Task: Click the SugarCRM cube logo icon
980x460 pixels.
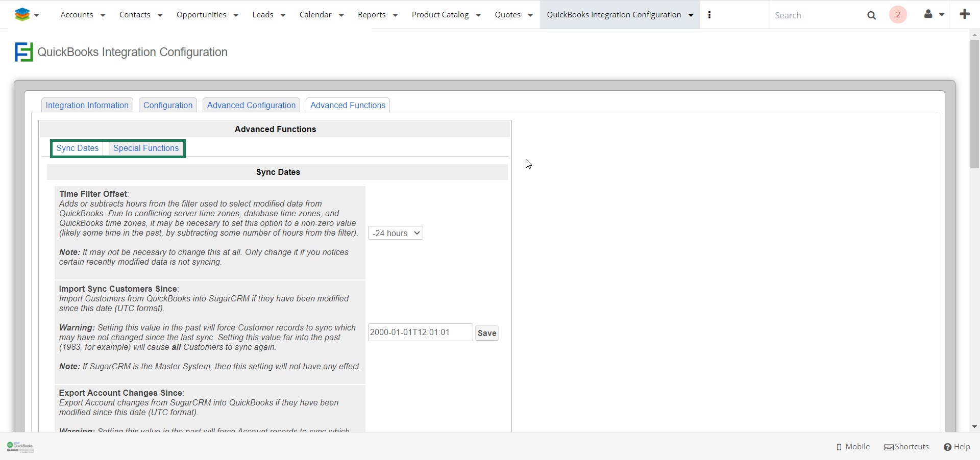Action: tap(22, 15)
